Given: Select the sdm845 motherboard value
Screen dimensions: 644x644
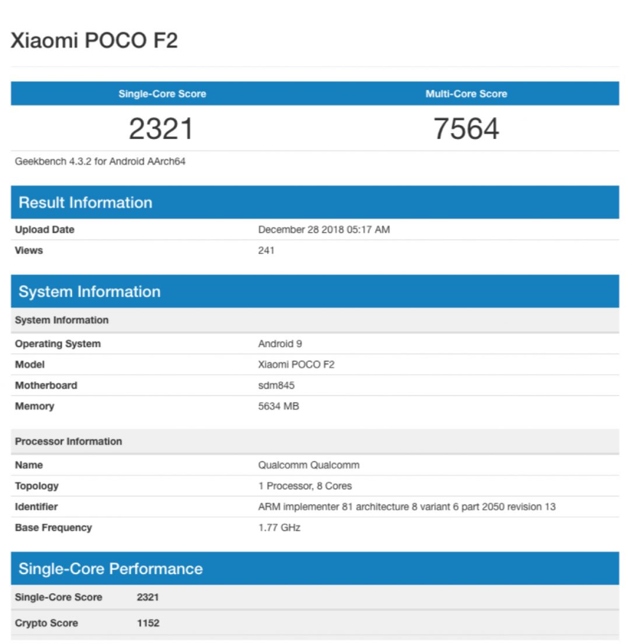Looking at the screenshot, I should pyautogui.click(x=276, y=386).
